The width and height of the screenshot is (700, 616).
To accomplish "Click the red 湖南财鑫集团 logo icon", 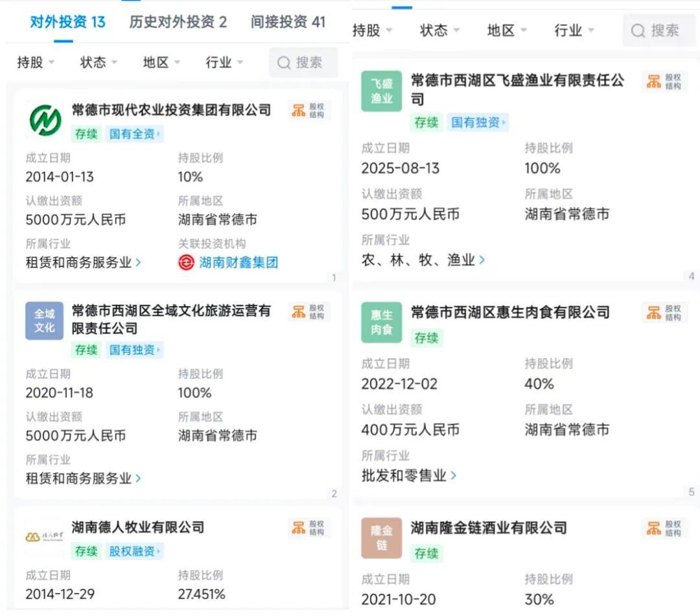I will click(x=186, y=262).
